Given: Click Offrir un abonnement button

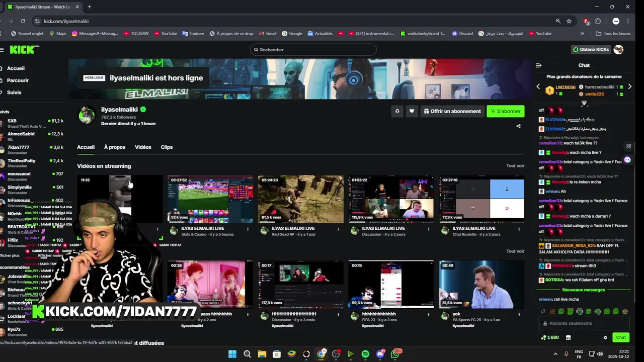Looking at the screenshot, I should tap(452, 111).
